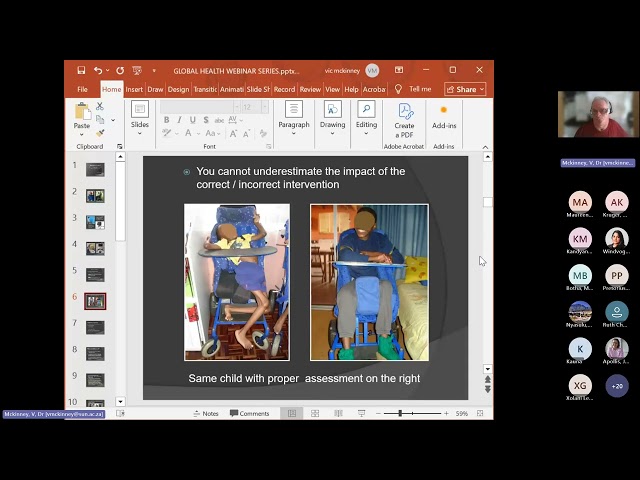Toggle Strikethrough abc formatting
The image size is (640, 480).
pyautogui.click(x=219, y=120)
